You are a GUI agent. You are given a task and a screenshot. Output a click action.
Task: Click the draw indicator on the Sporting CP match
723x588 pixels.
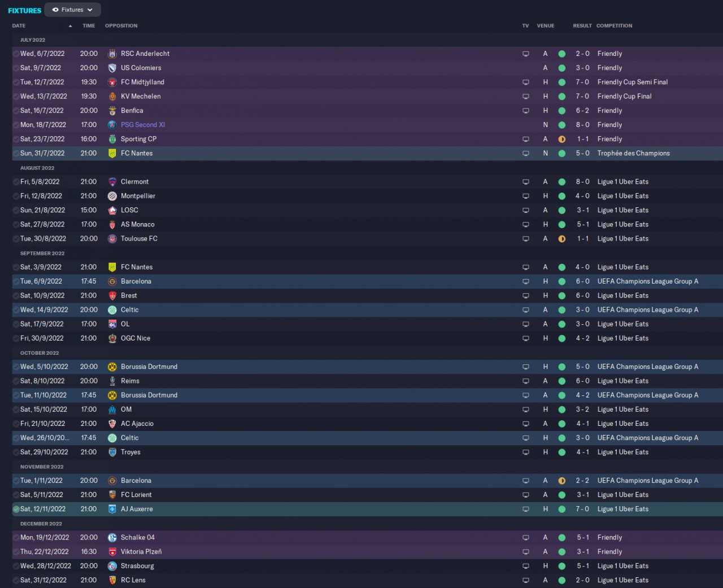561,139
